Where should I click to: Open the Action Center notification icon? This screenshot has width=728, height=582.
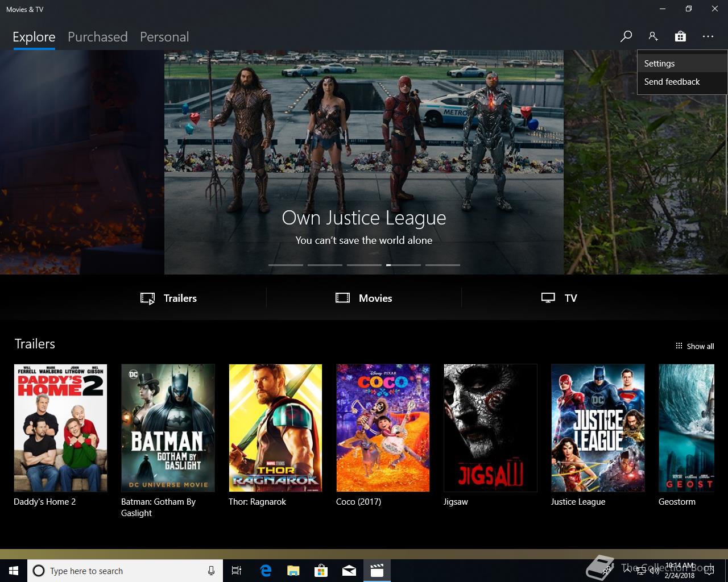(709, 571)
